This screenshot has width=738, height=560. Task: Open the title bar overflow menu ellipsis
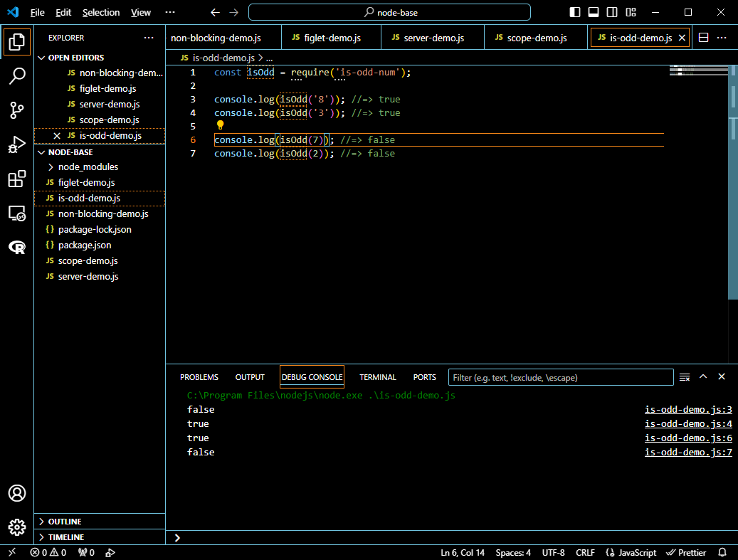[x=170, y=12]
